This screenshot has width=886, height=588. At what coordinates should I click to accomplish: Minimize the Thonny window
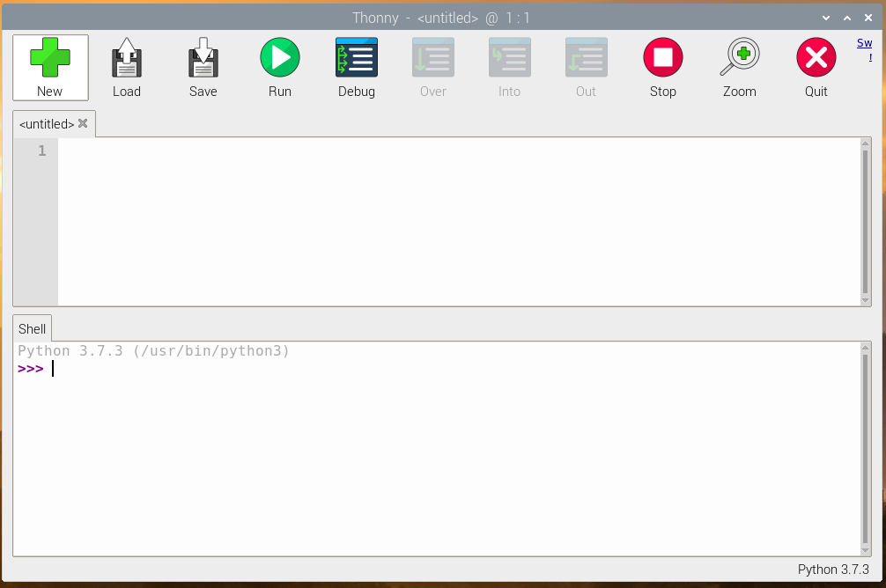826,18
